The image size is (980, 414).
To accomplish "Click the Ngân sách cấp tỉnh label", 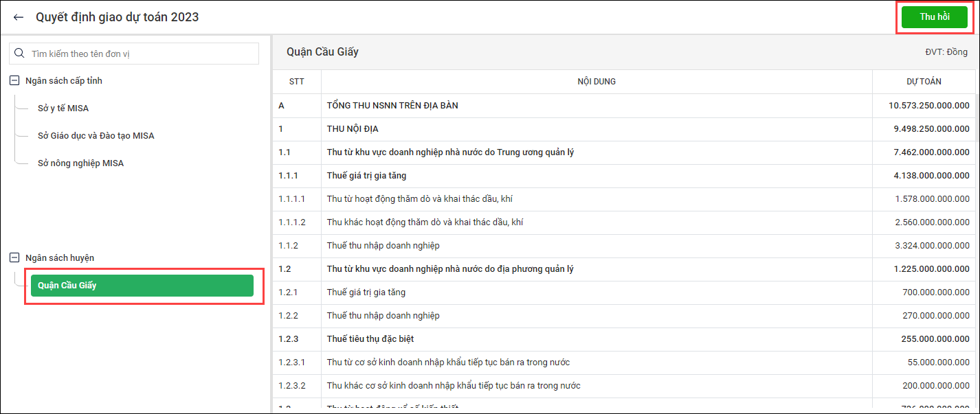I will click(x=64, y=81).
